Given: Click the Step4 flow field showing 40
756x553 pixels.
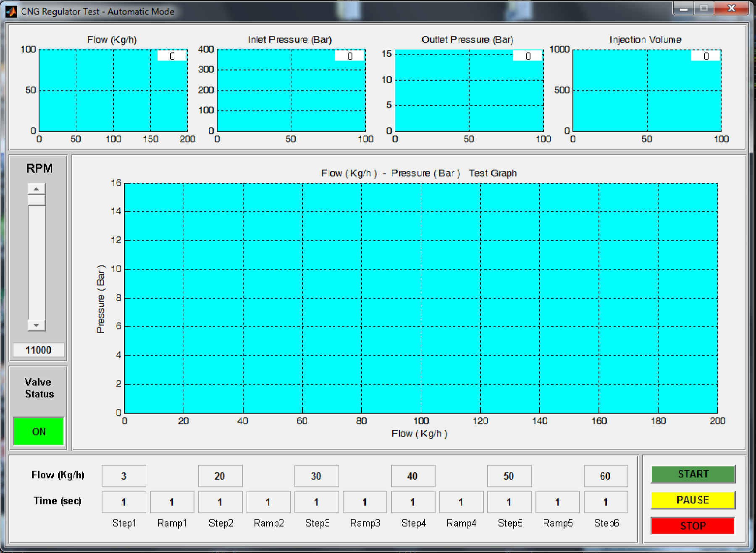Looking at the screenshot, I should point(413,476).
